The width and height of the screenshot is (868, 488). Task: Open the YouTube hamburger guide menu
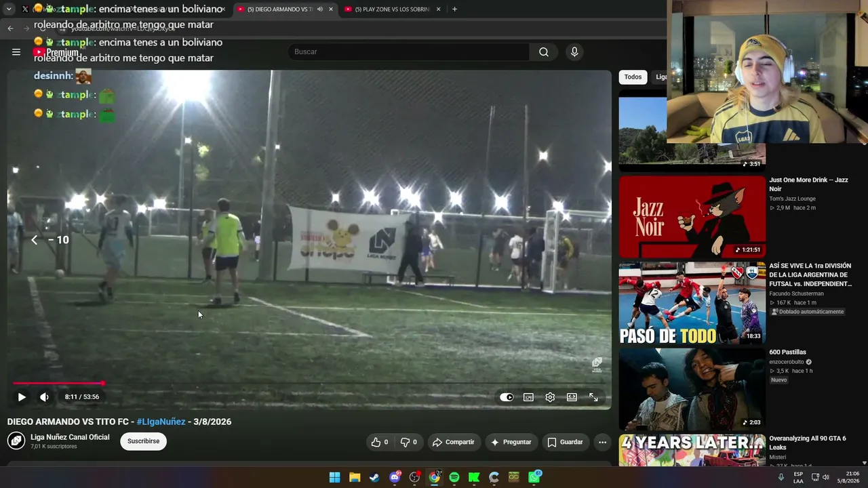(16, 52)
